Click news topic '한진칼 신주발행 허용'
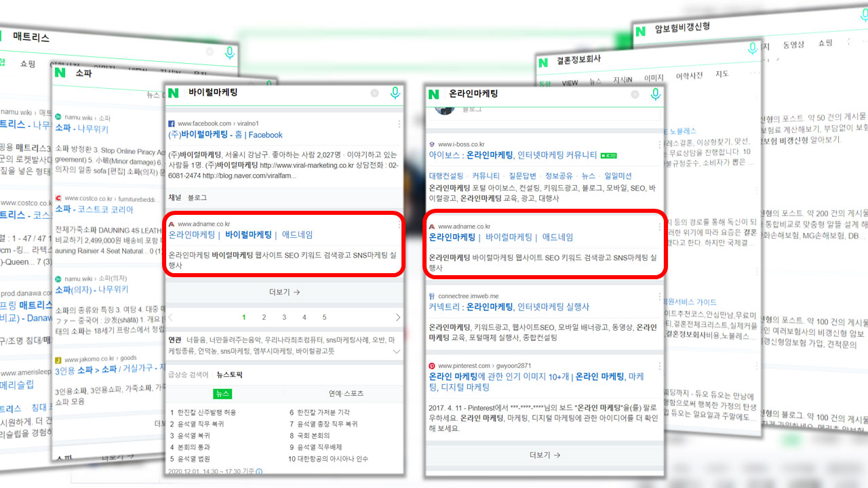 (x=206, y=412)
